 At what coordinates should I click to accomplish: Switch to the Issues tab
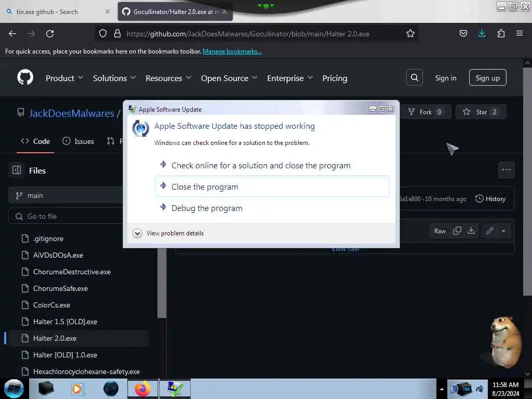(x=78, y=141)
